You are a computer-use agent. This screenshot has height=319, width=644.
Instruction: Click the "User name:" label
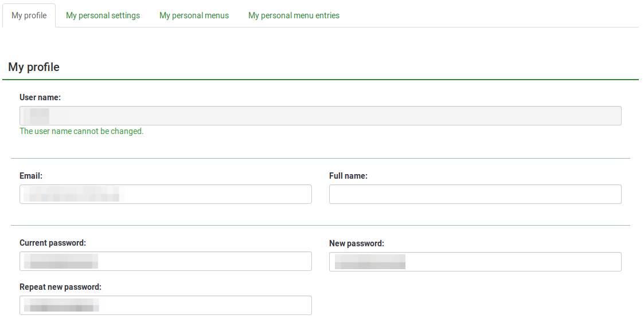point(40,97)
